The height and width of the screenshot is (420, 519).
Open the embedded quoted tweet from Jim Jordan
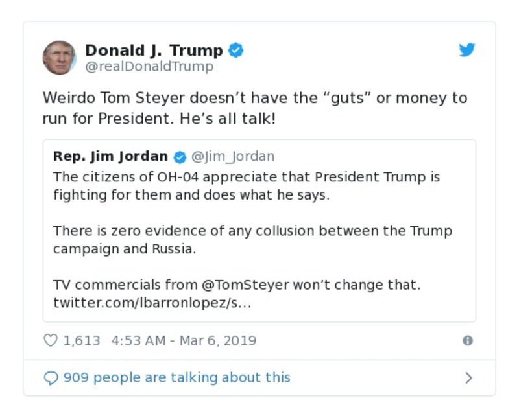point(259,230)
